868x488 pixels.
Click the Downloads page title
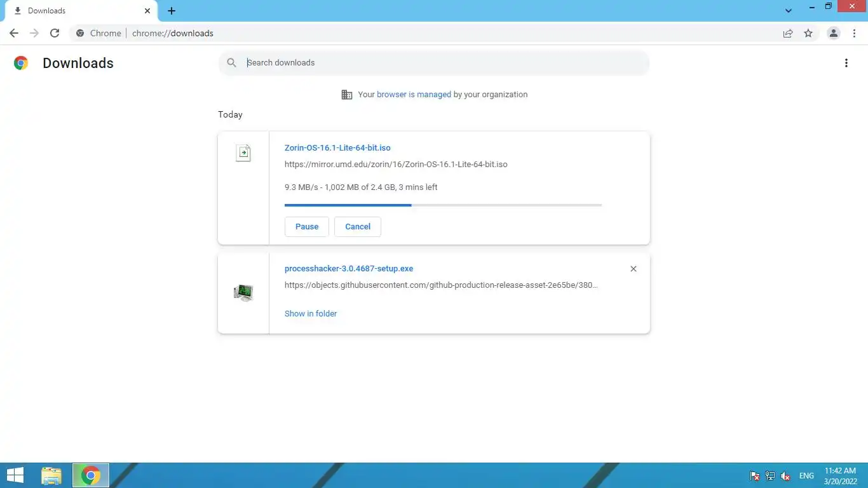[x=78, y=63]
